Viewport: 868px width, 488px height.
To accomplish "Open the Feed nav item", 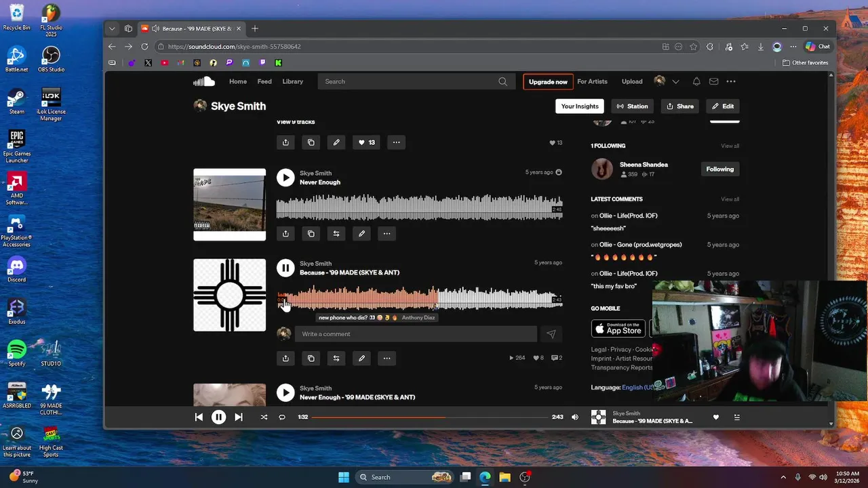I will (264, 81).
